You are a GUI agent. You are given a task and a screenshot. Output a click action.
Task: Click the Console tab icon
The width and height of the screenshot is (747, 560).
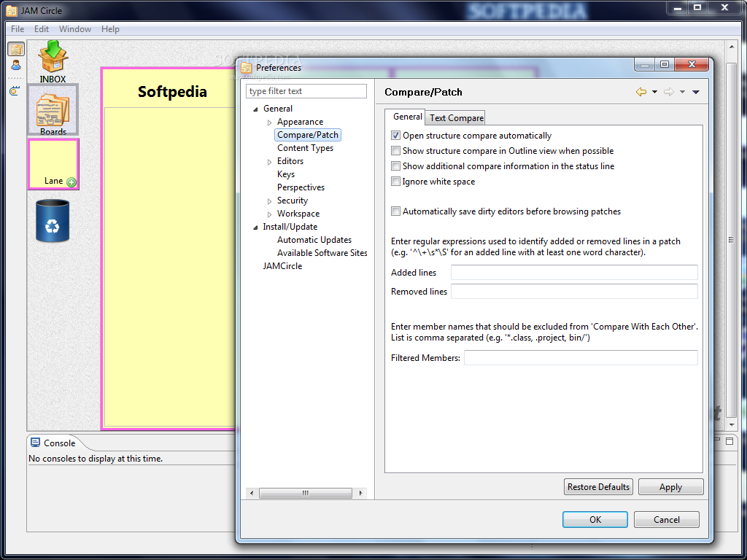coord(35,443)
